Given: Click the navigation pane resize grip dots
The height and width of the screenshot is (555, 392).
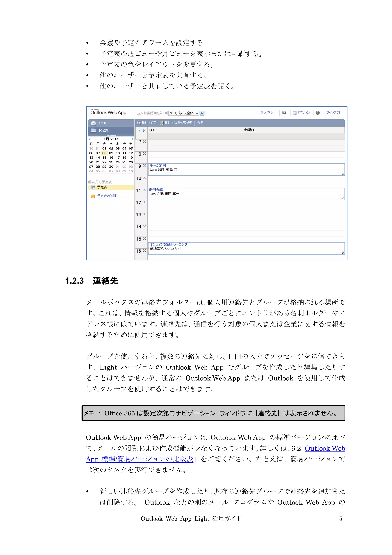Looking at the screenshot, I should point(111,135).
